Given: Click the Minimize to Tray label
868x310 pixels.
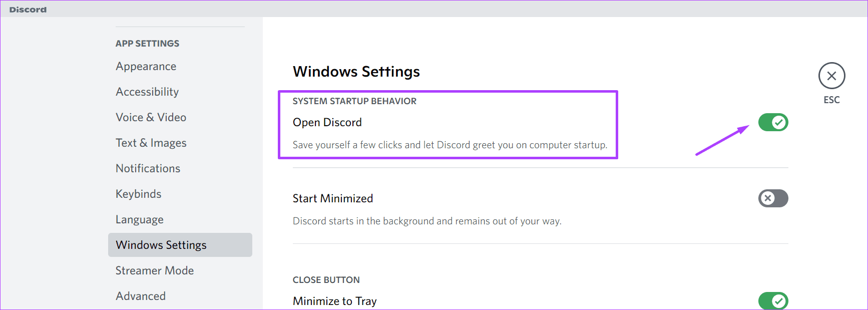Looking at the screenshot, I should coord(334,301).
